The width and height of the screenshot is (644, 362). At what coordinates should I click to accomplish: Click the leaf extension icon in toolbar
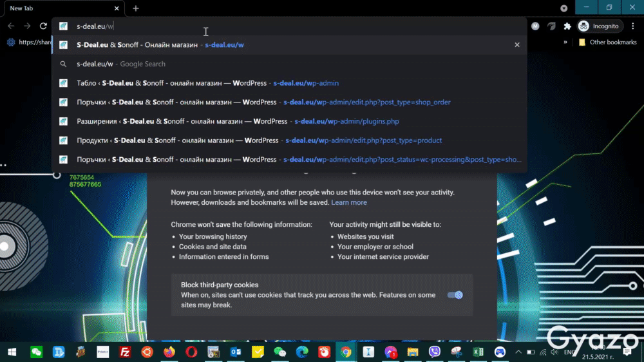tap(551, 26)
